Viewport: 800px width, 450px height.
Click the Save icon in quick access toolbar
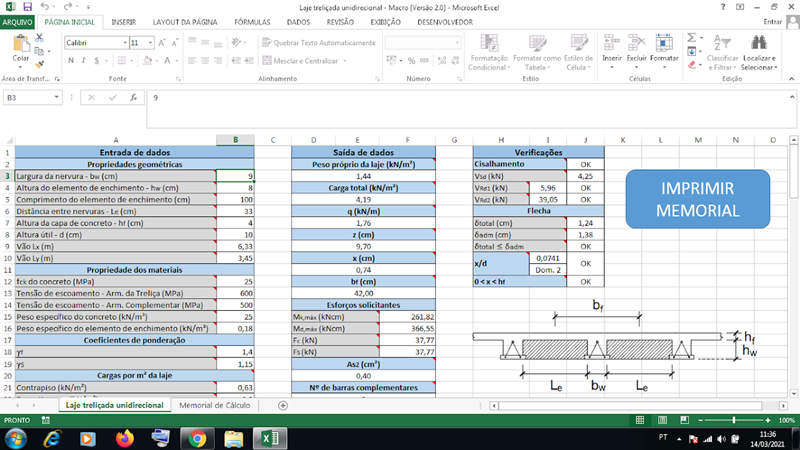[28, 7]
